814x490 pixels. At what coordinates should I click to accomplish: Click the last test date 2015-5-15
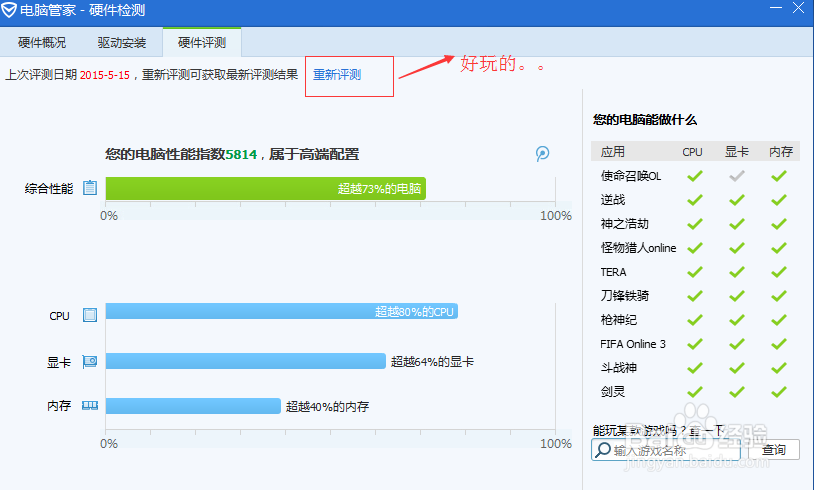(105, 75)
